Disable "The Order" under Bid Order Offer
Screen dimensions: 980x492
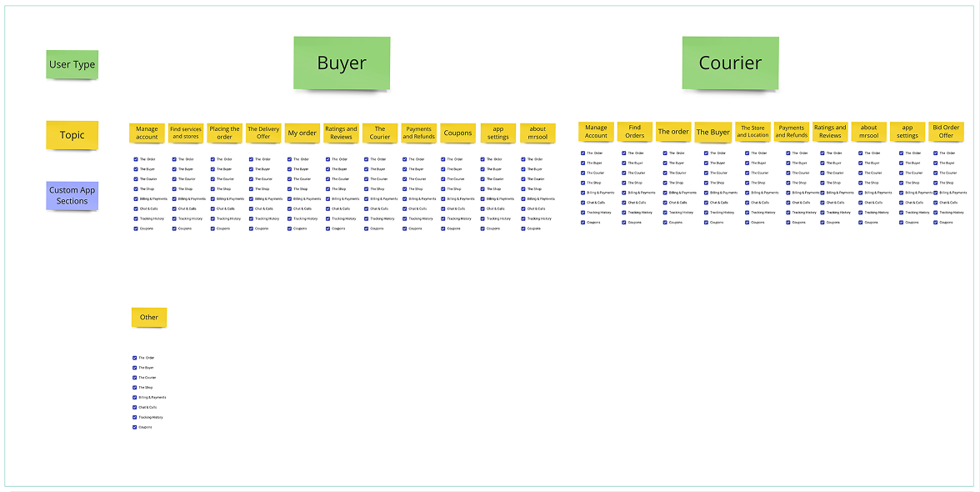(x=935, y=153)
